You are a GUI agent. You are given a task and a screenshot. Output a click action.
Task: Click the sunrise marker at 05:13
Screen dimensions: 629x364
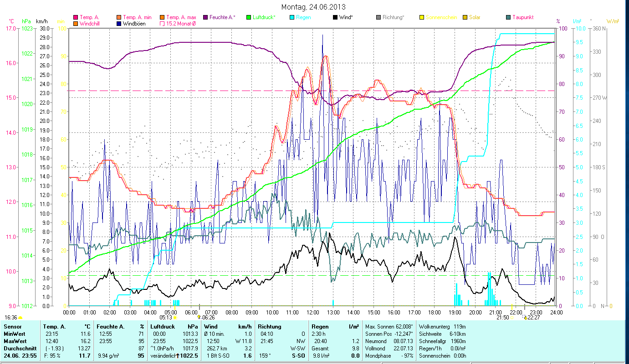pyautogui.click(x=175, y=318)
